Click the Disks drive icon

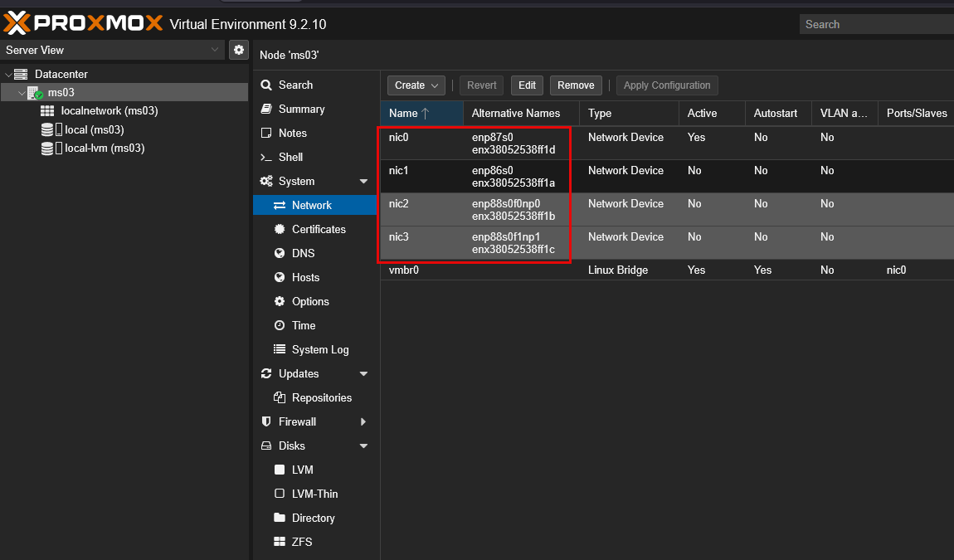click(x=266, y=446)
